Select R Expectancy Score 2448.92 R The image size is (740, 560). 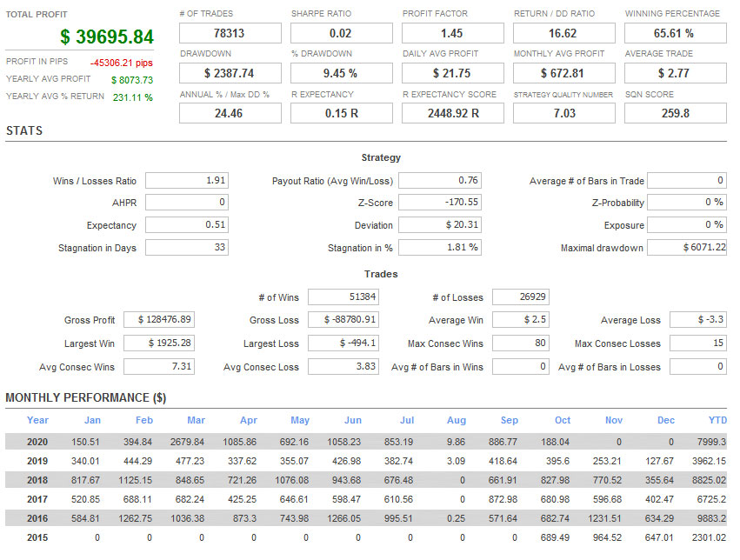453,114
